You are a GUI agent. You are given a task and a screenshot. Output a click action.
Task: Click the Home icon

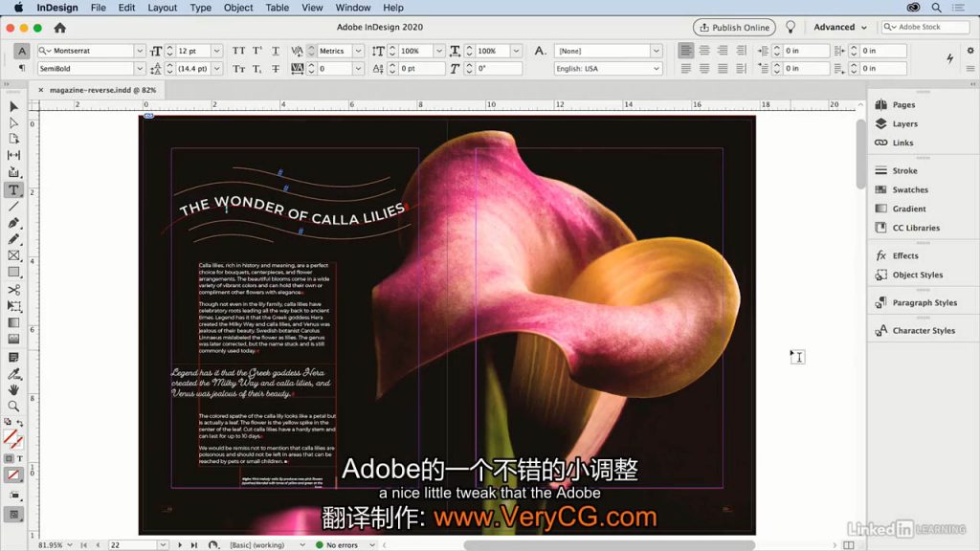tap(60, 28)
